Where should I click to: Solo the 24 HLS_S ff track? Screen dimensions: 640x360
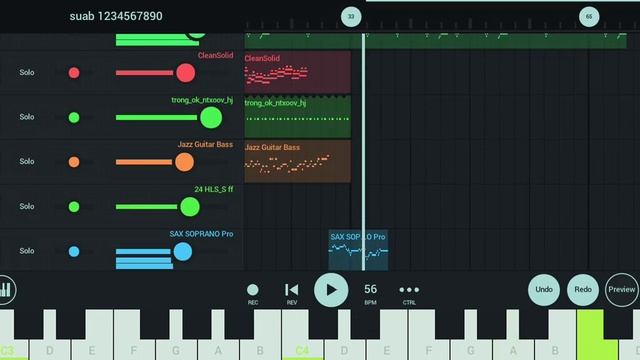click(x=27, y=207)
